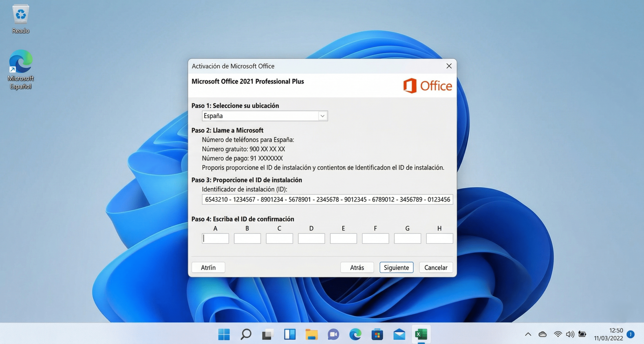Open the Mail app

399,335
